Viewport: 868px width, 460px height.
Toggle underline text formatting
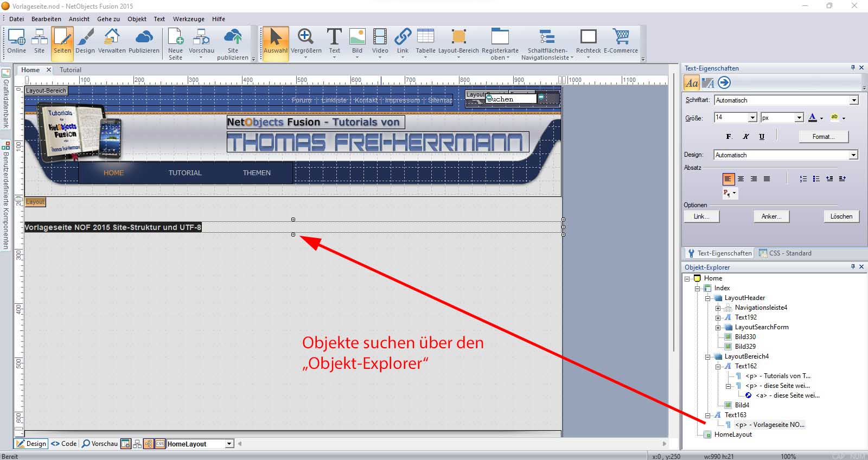tap(762, 137)
